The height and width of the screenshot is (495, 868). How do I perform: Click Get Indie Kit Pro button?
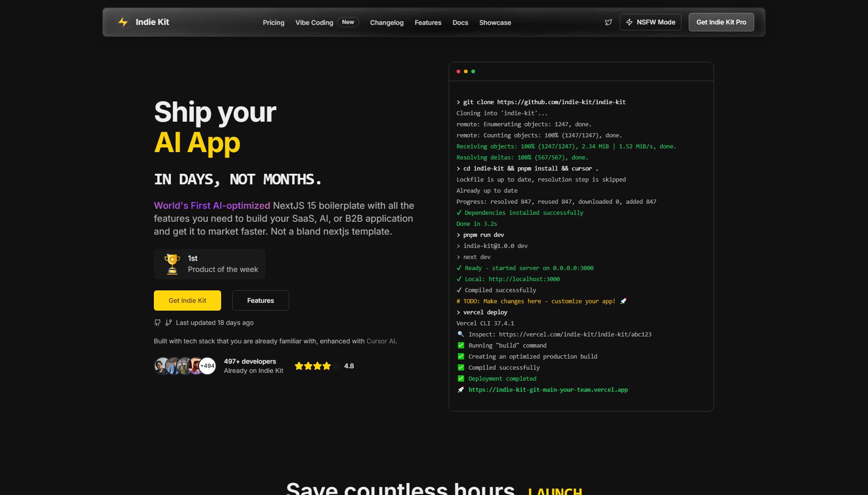[x=721, y=22]
